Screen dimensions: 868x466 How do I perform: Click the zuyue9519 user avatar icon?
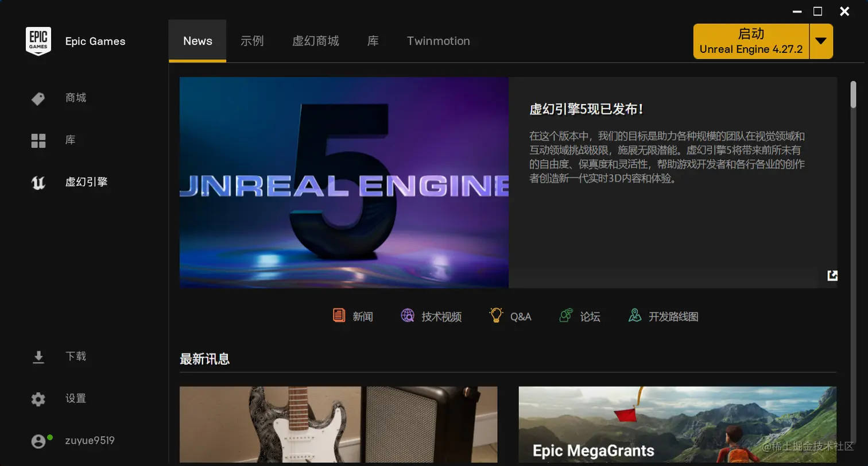click(x=38, y=441)
